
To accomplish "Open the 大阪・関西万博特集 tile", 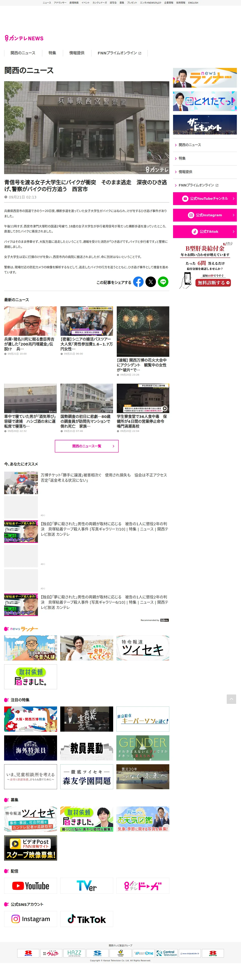I will 30,719.
